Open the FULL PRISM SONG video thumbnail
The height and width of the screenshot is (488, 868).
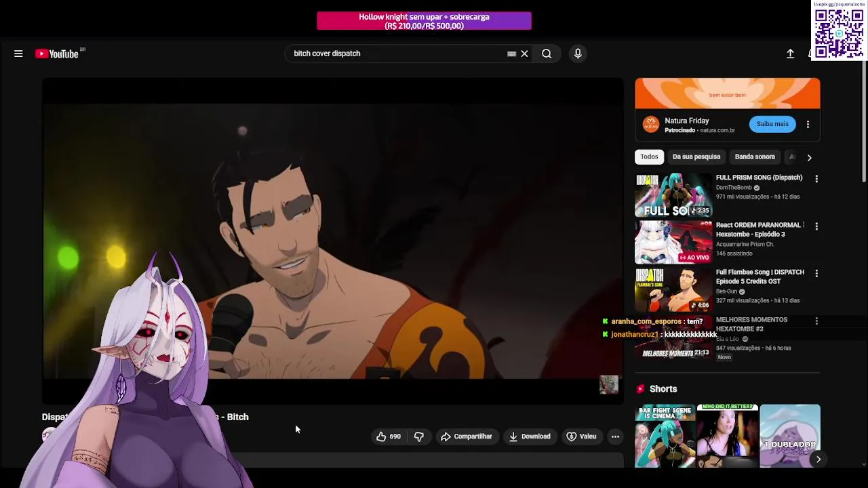coord(673,195)
